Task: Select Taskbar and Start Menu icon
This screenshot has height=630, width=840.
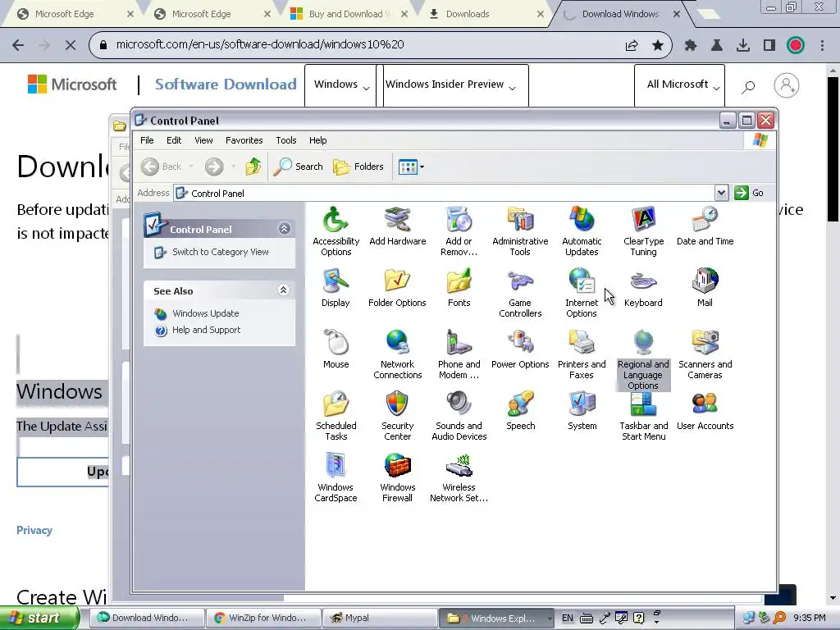Action: (x=643, y=417)
